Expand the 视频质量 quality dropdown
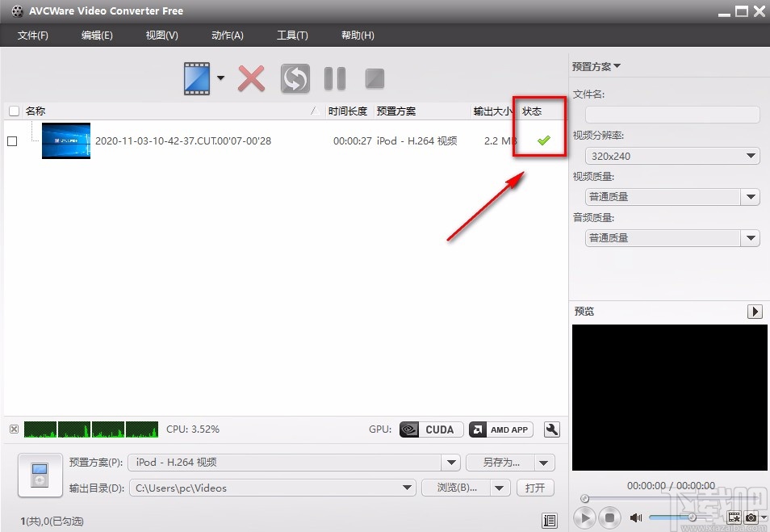 [x=751, y=196]
